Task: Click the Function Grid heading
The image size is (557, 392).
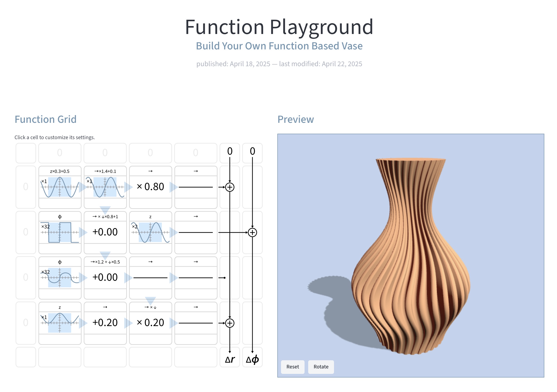Action: click(x=46, y=119)
